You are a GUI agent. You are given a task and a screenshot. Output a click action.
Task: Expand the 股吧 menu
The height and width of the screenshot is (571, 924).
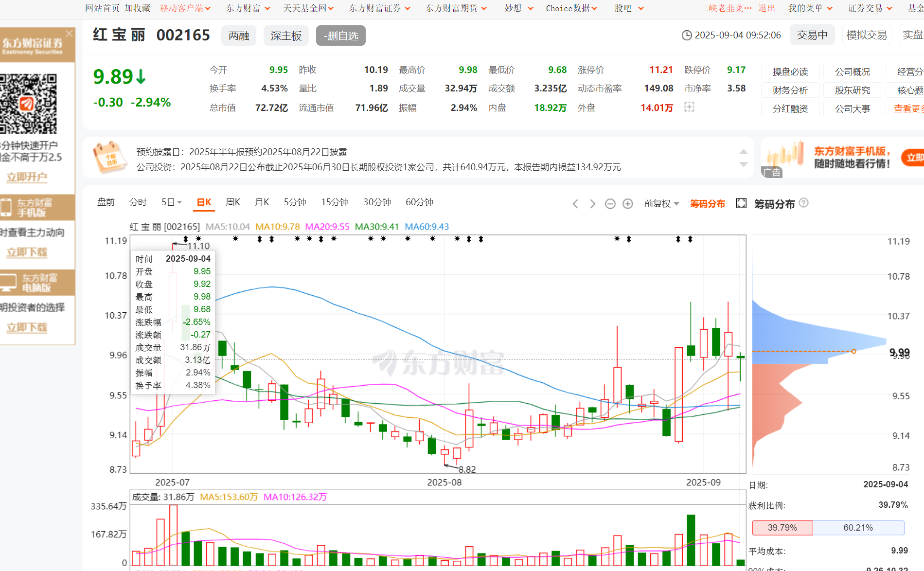click(629, 8)
